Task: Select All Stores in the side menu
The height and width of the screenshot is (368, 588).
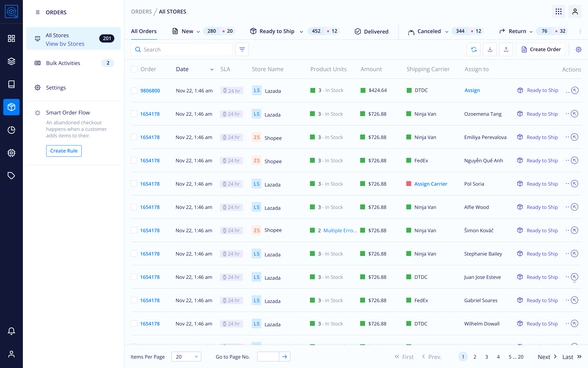Action: pos(73,38)
